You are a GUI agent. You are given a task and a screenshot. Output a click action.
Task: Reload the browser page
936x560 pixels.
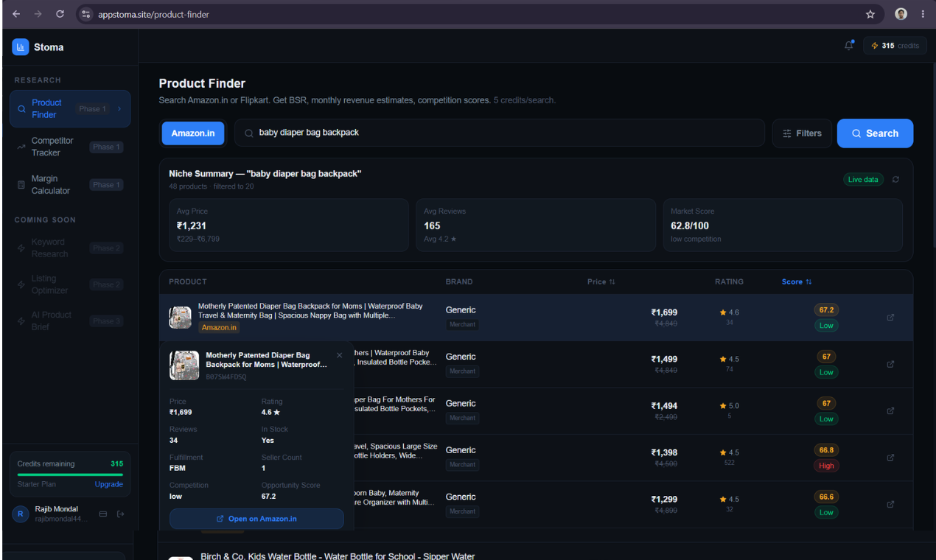point(60,14)
